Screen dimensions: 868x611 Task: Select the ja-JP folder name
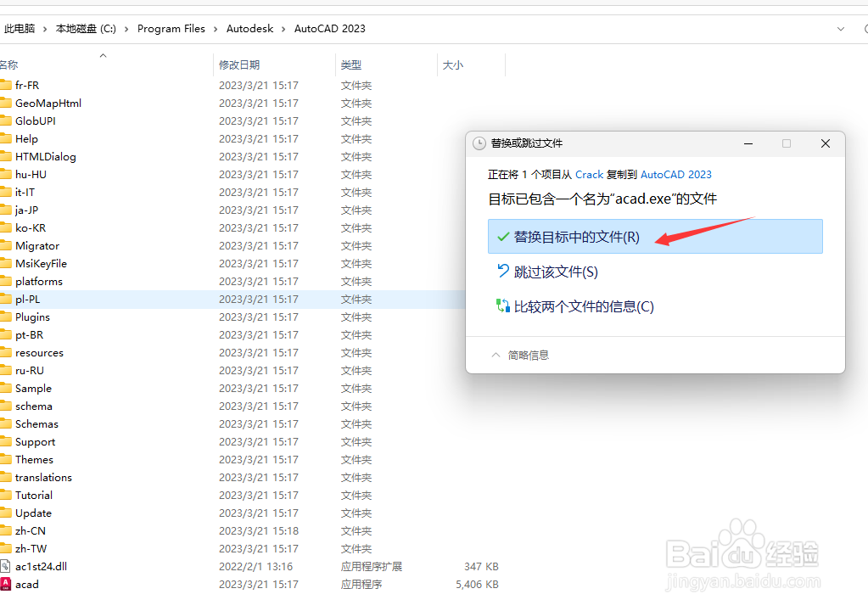pyautogui.click(x=26, y=210)
